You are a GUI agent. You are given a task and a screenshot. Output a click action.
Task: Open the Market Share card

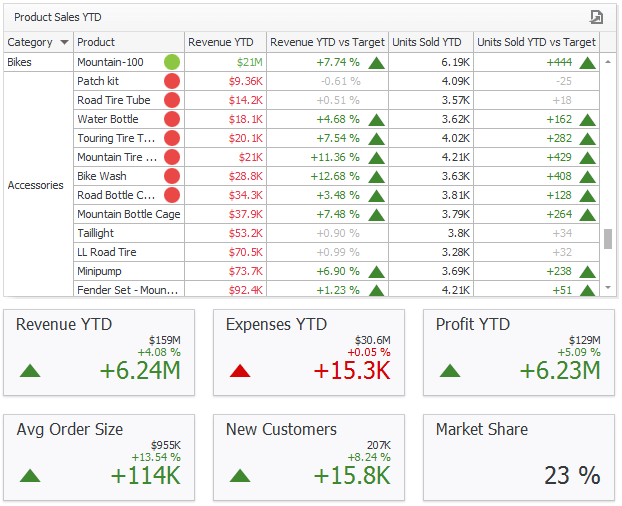518,457
